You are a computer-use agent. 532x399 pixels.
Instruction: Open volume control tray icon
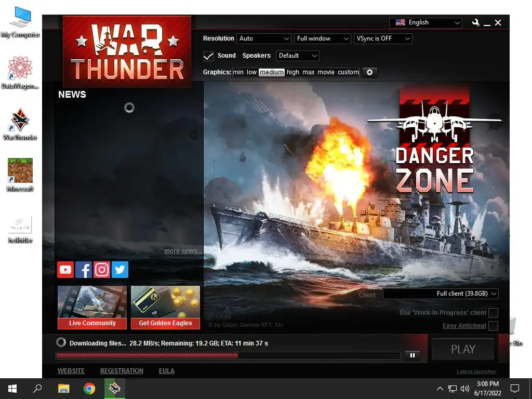point(465,389)
